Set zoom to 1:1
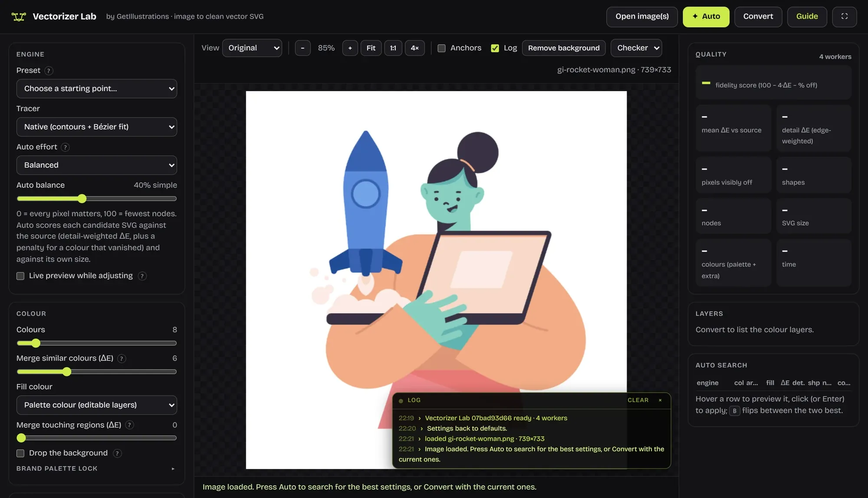This screenshot has width=868, height=498. tap(393, 48)
